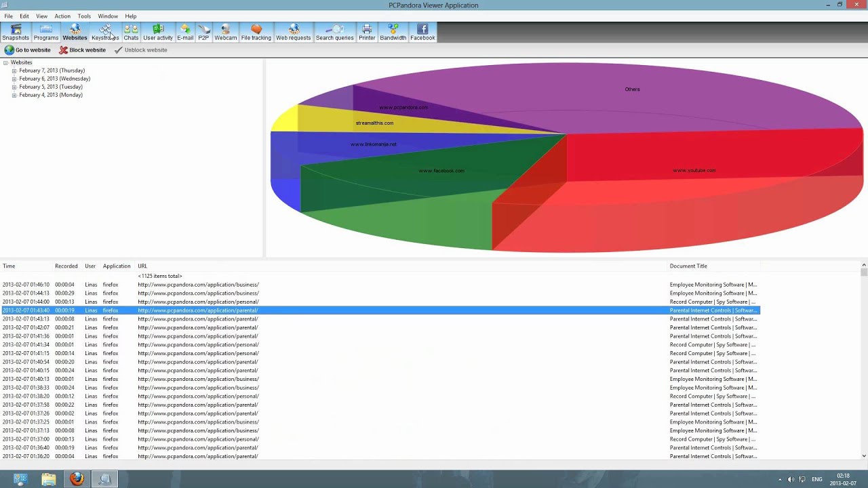Expand February 4, 2013 (Monday) node
This screenshot has height=488, width=868.
pos(14,95)
